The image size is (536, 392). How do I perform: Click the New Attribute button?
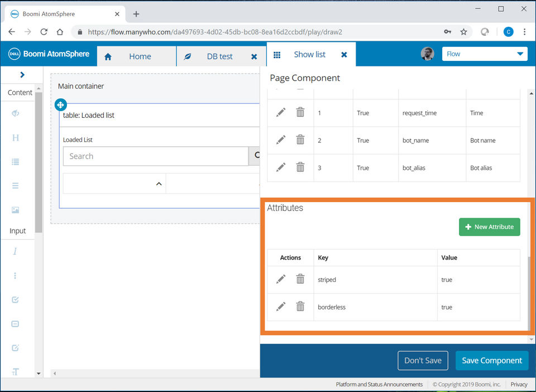pos(490,227)
